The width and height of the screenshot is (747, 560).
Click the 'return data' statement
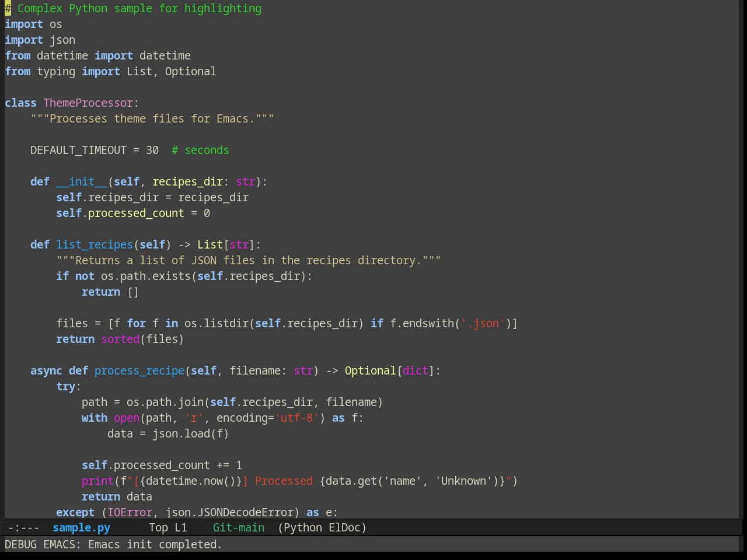[x=117, y=497]
